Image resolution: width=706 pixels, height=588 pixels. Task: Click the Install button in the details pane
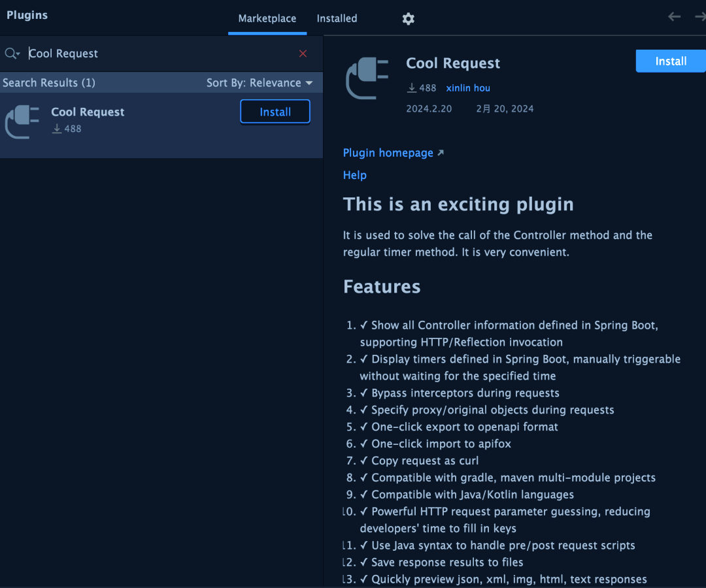tap(671, 61)
